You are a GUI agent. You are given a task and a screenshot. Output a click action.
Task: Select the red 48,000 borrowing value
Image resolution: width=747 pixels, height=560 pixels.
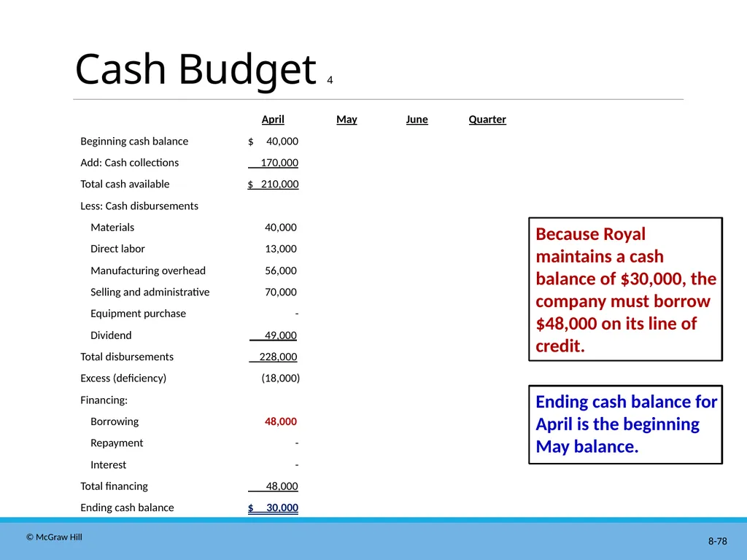pos(281,421)
